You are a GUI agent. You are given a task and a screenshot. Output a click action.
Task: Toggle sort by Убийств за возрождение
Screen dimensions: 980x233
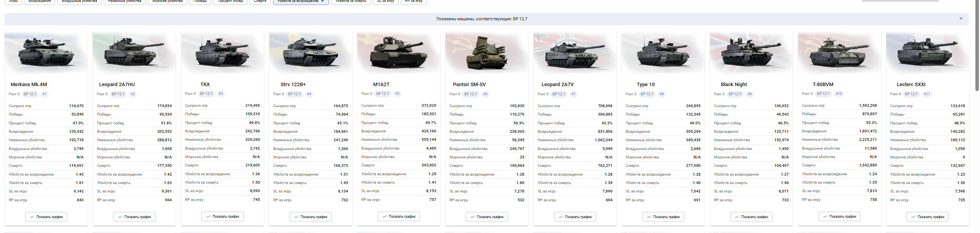tap(301, 2)
